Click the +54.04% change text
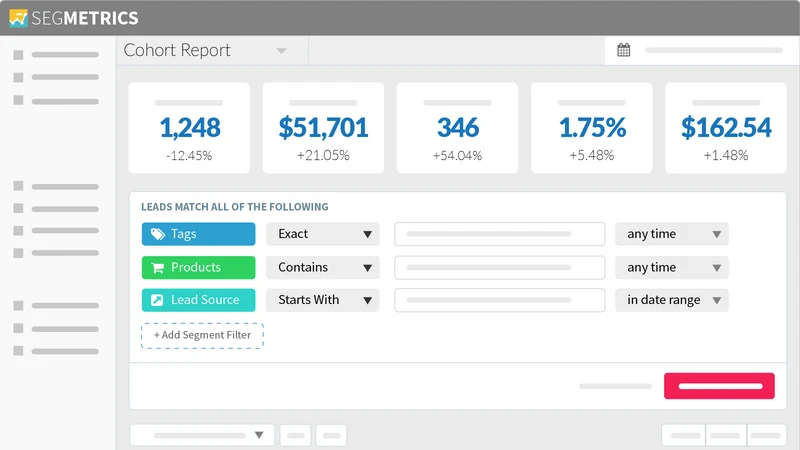The image size is (800, 450). coord(457,156)
